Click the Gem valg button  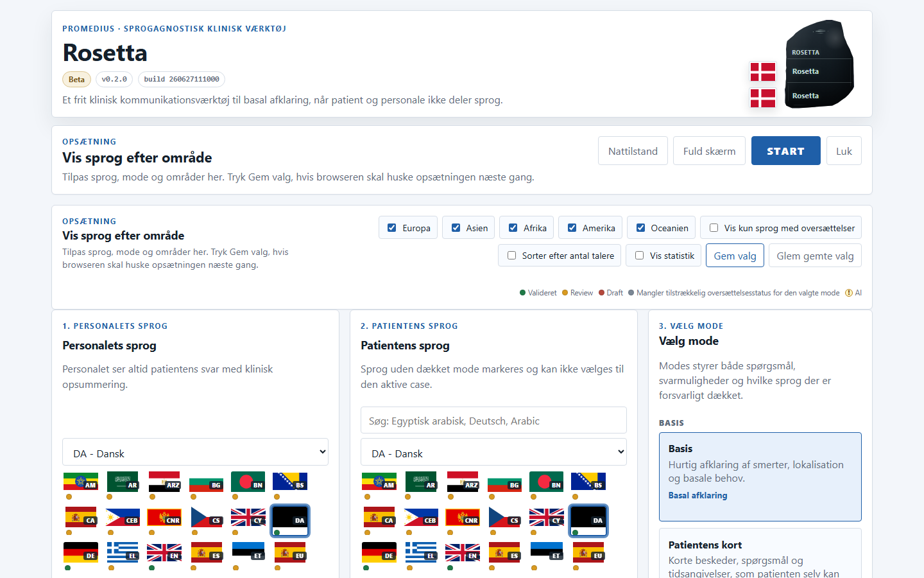735,256
